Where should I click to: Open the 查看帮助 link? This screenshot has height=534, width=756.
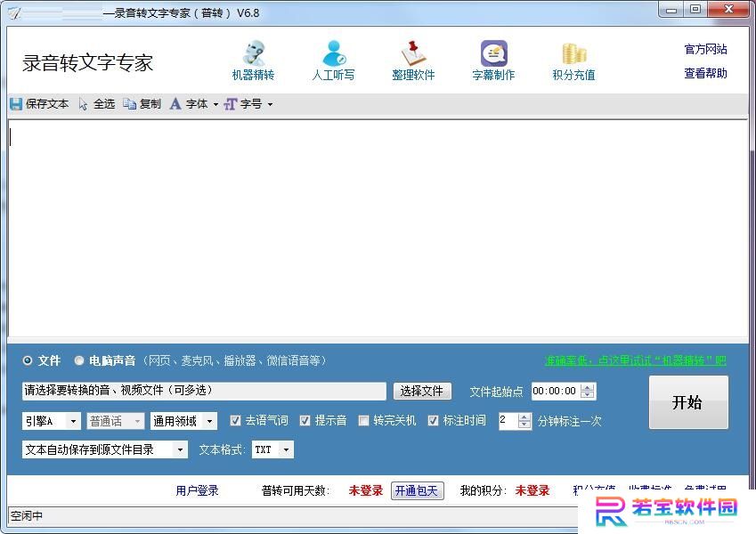pos(705,73)
